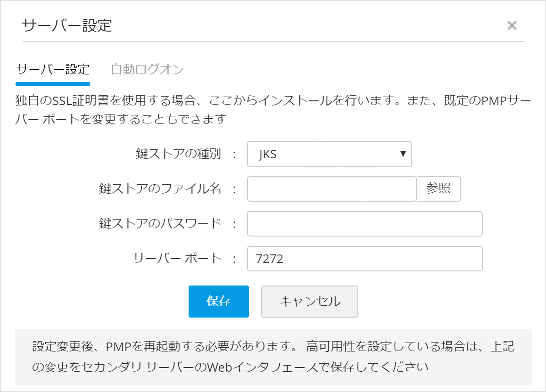Click the 鍵ストアの種別 field label
This screenshot has height=392, width=546.
[x=178, y=154]
